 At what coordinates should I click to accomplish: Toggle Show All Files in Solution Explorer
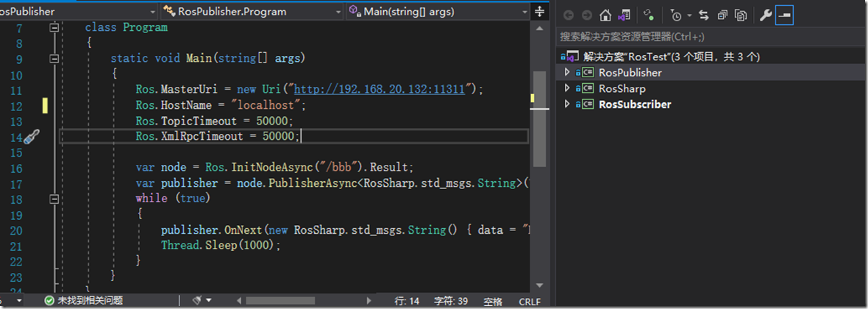coord(741,15)
